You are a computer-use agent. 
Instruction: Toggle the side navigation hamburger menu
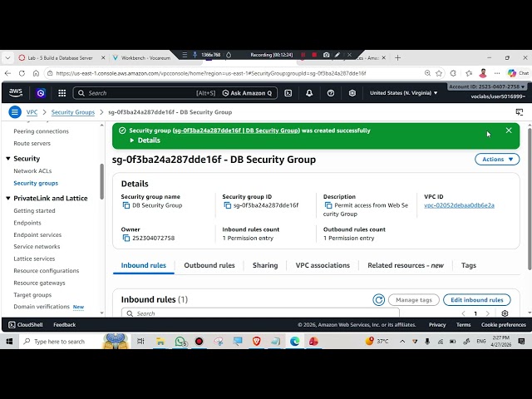pyautogui.click(x=15, y=112)
